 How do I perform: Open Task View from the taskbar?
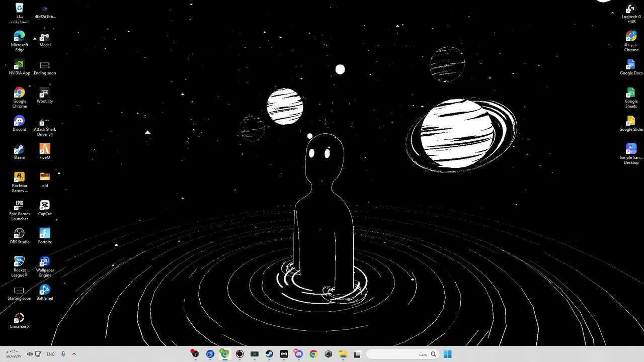pyautogui.click(x=357, y=354)
